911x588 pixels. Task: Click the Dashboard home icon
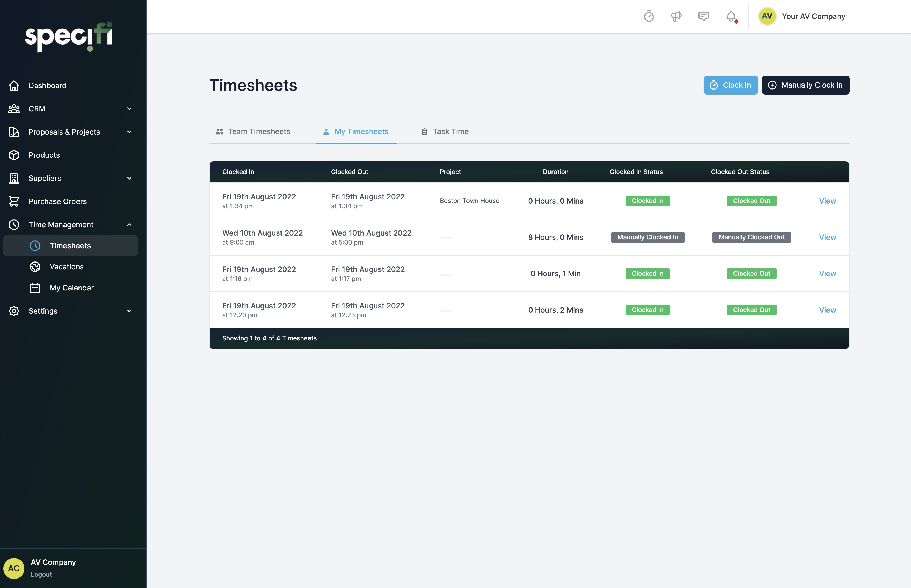[14, 86]
